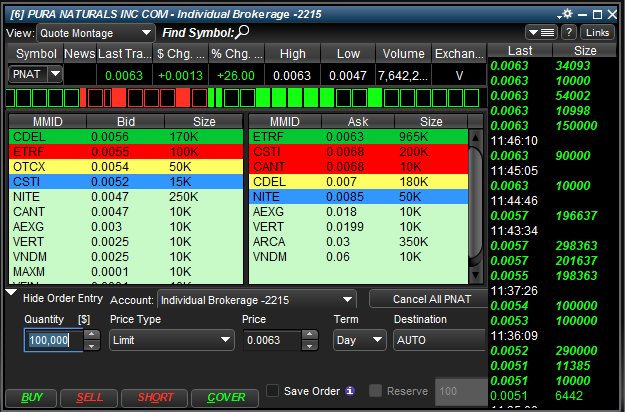Decrease Price with the down arrow
Screen dimensions: 625x412
tap(310, 346)
